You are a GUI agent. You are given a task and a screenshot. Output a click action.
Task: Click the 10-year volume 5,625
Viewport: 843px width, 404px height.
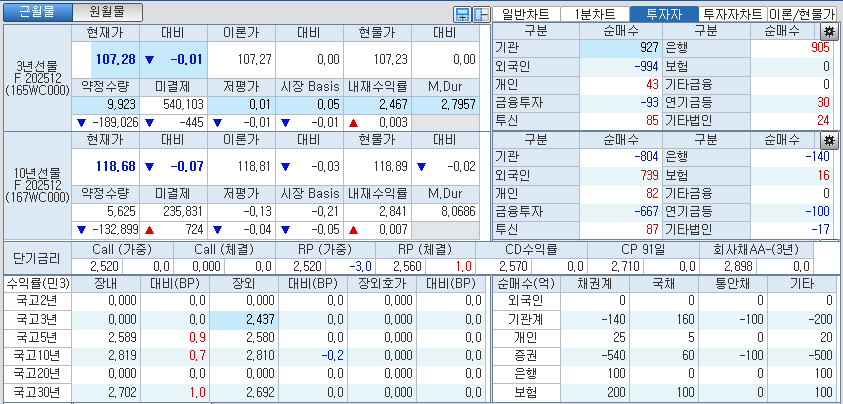122,211
